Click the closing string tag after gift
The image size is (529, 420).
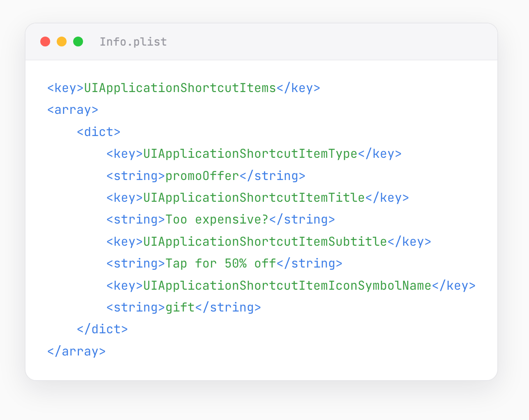point(228,307)
